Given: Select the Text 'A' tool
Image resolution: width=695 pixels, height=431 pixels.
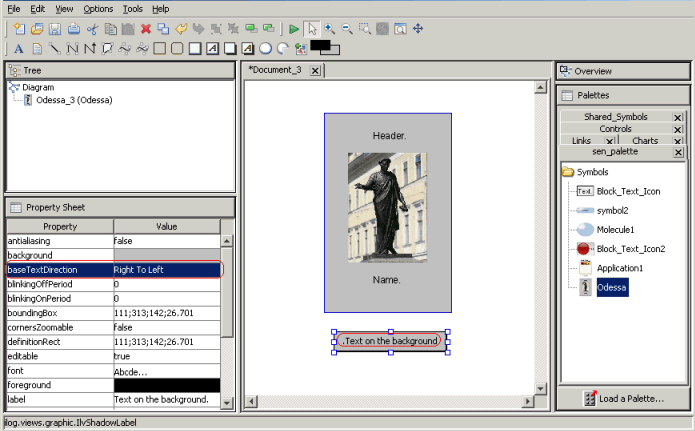Looking at the screenshot, I should click(19, 48).
